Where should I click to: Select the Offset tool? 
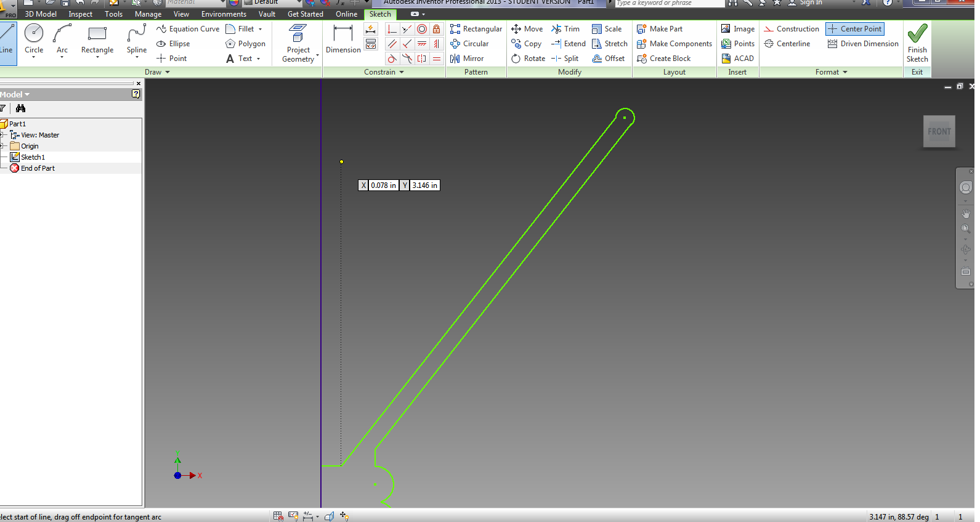pyautogui.click(x=609, y=59)
